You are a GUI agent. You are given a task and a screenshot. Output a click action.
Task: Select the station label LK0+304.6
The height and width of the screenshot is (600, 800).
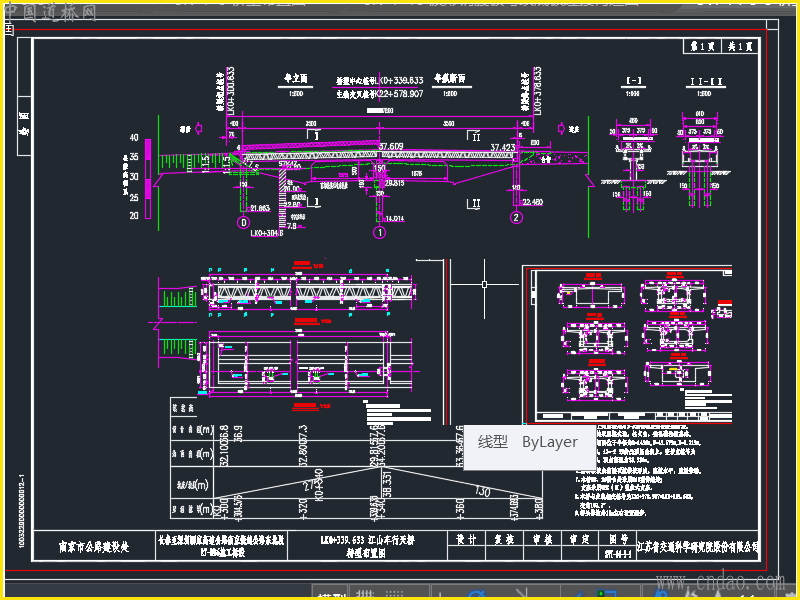267,233
